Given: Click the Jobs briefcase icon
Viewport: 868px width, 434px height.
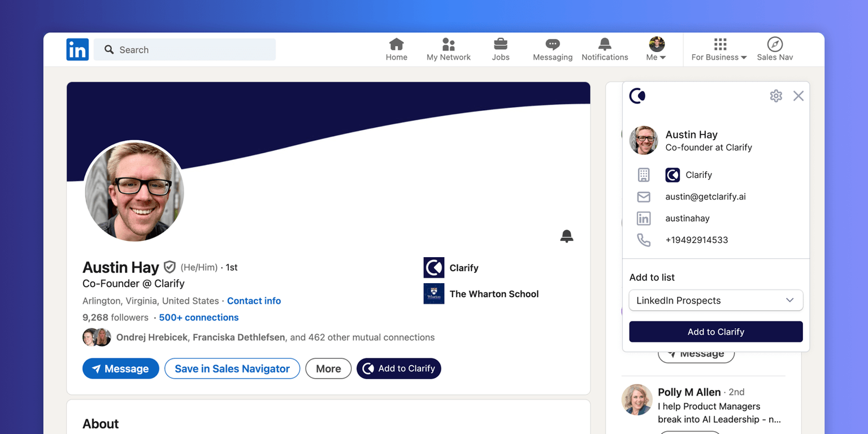Looking at the screenshot, I should 501,44.
